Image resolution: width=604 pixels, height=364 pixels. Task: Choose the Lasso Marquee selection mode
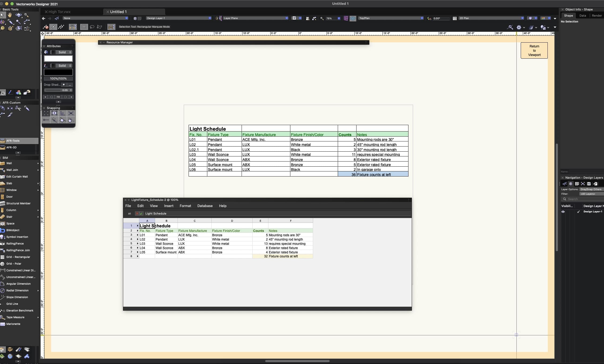(x=92, y=27)
